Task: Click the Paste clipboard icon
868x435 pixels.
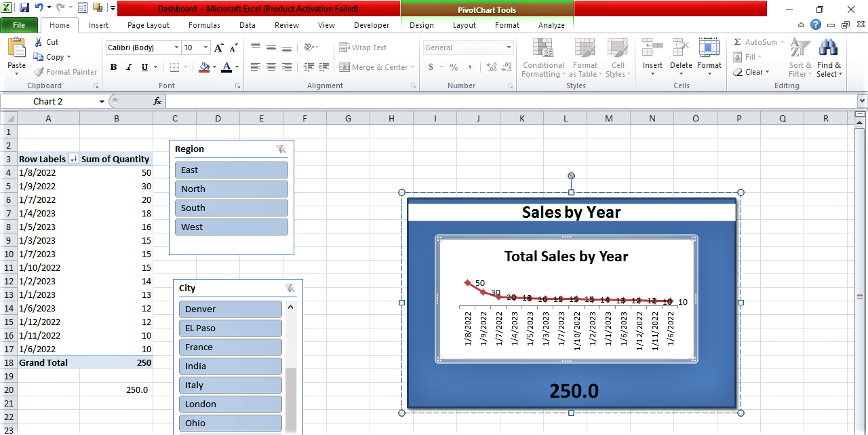Action: click(x=16, y=48)
